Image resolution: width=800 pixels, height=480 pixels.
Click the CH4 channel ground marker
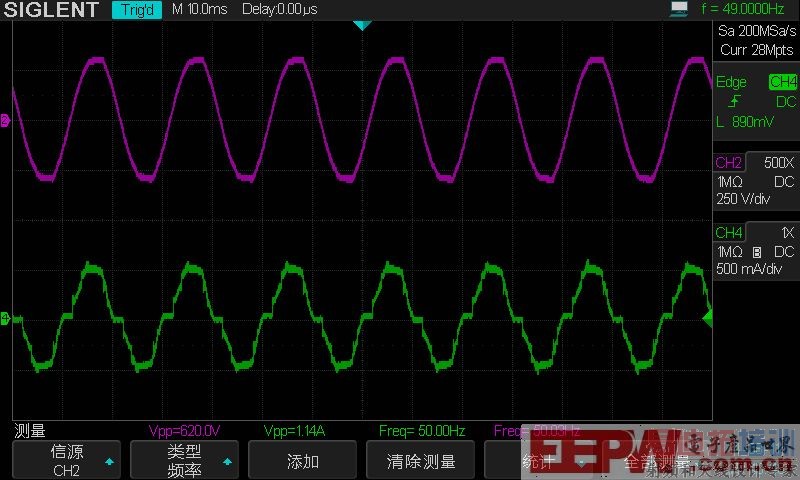pos(5,319)
